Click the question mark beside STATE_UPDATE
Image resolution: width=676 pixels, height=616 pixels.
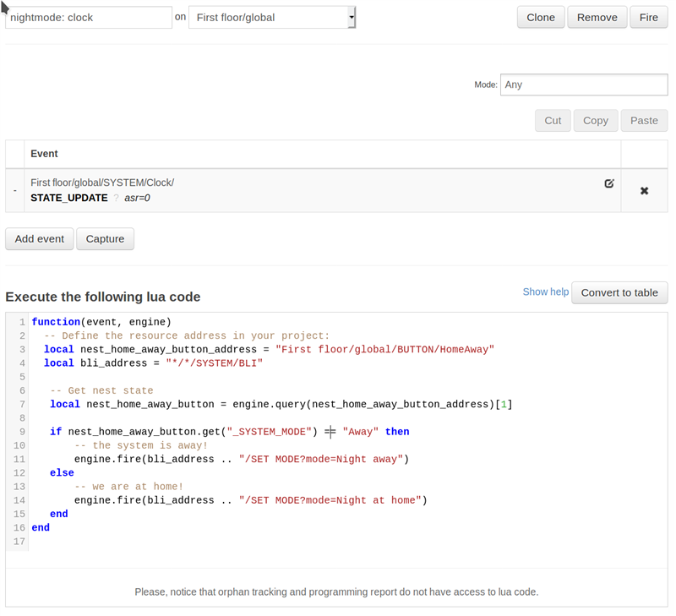pyautogui.click(x=117, y=198)
